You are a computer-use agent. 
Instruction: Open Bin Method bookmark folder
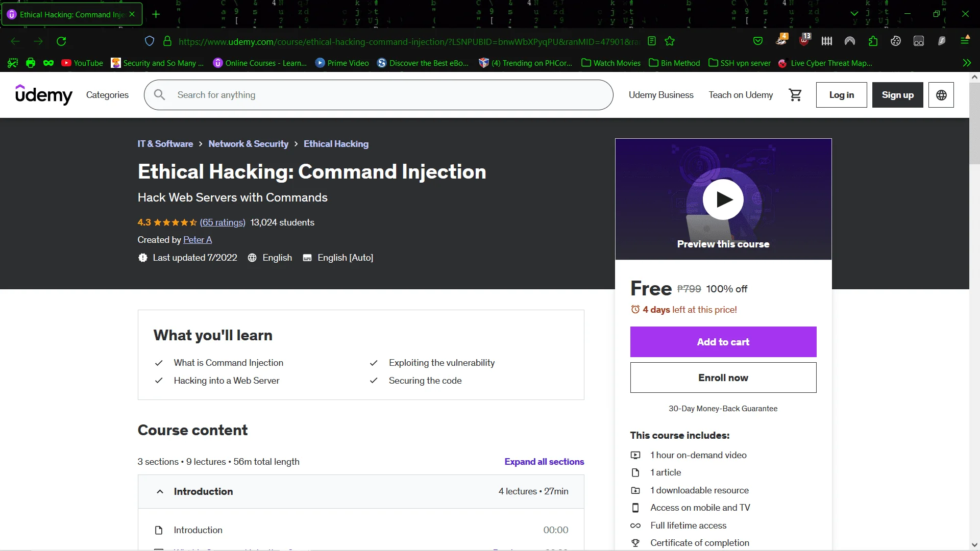pyautogui.click(x=674, y=63)
